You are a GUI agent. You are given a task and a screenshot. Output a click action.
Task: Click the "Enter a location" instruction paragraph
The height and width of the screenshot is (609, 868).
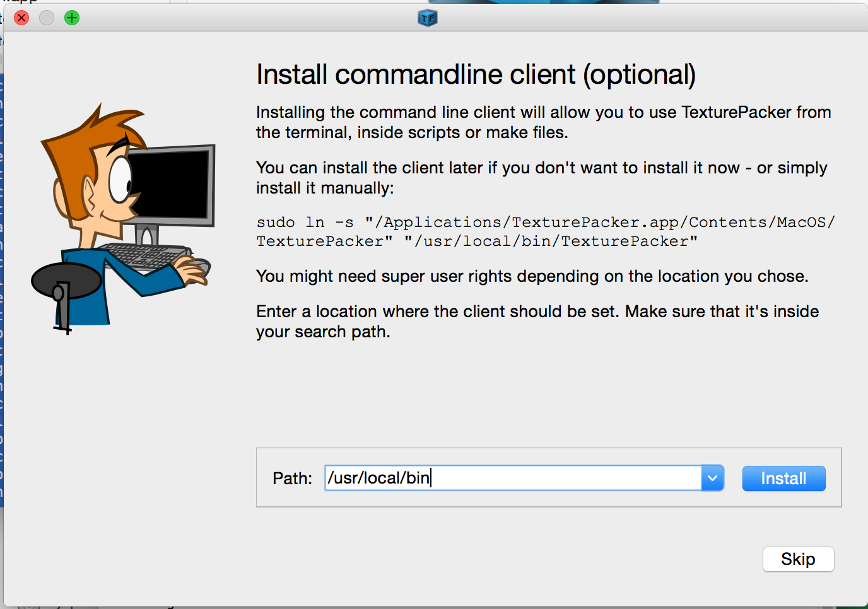[537, 321]
